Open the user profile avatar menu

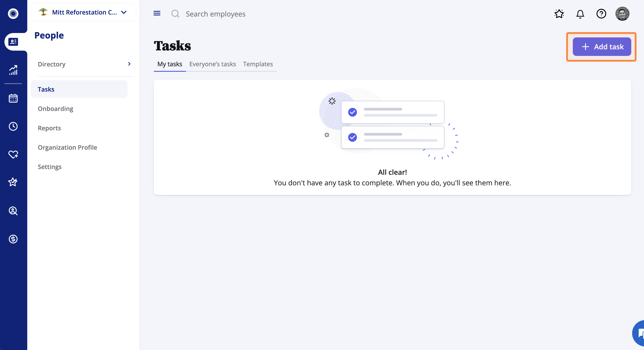[622, 14]
